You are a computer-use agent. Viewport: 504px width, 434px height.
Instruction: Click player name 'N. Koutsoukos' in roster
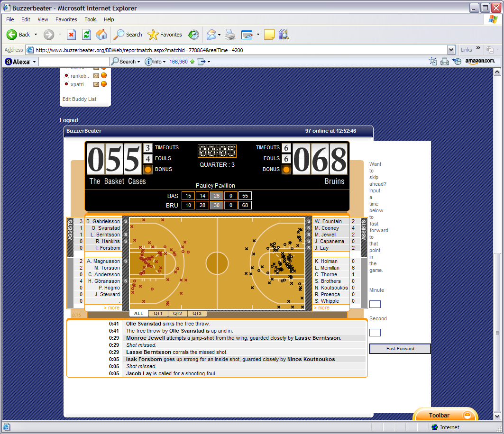click(x=331, y=288)
